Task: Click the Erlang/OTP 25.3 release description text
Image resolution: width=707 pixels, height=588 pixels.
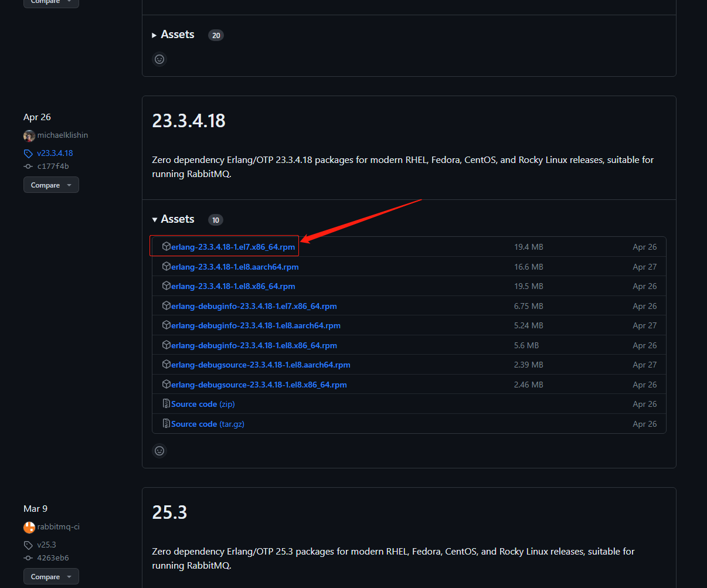Action: point(393,558)
